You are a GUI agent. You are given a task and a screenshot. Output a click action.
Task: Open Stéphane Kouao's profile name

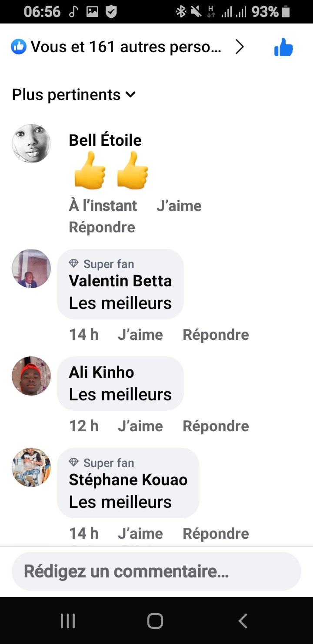128,480
